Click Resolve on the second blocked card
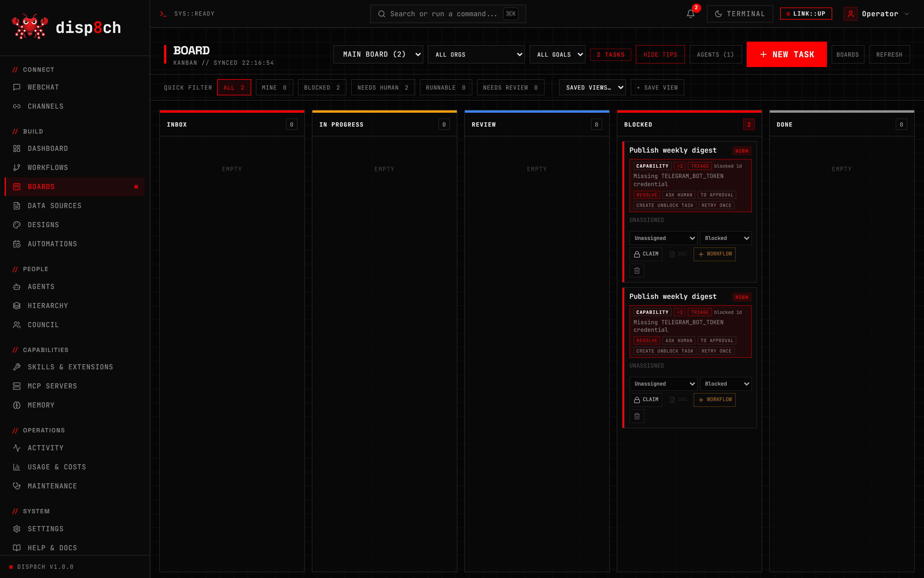Image resolution: width=924 pixels, height=578 pixels. pyautogui.click(x=647, y=341)
